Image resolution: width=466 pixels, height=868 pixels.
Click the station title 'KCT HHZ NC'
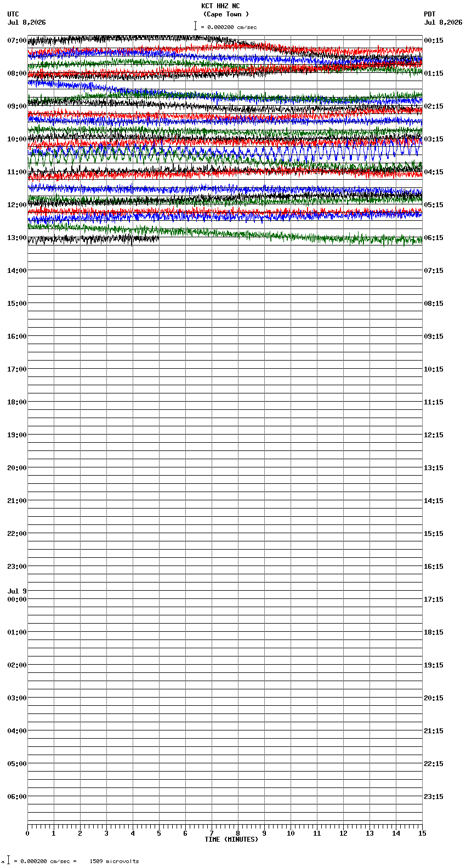point(220,7)
